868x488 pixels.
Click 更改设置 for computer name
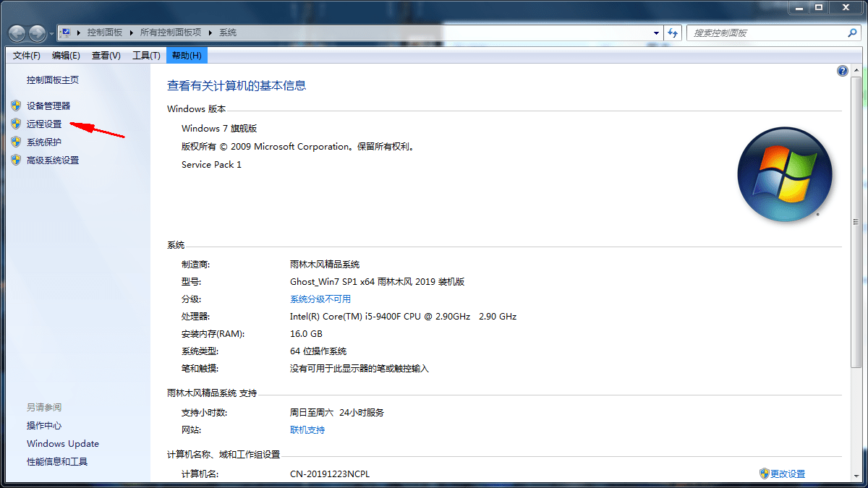[x=788, y=474]
